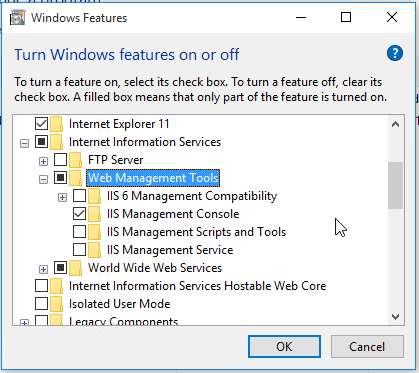Click the feature list scroll up arrow
419x373 pixels.
click(396, 124)
